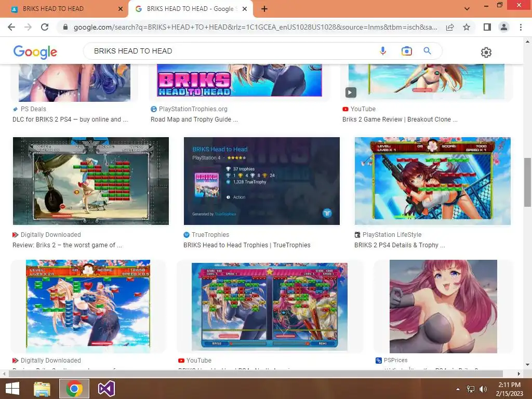The width and height of the screenshot is (532, 399).
Task: Open BRIKS Head to Head Trophies TrueTrophies link
Action: 247,245
